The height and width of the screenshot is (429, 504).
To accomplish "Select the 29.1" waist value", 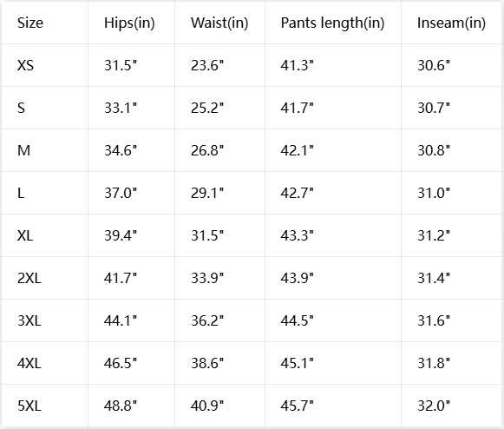I will 207,193.
